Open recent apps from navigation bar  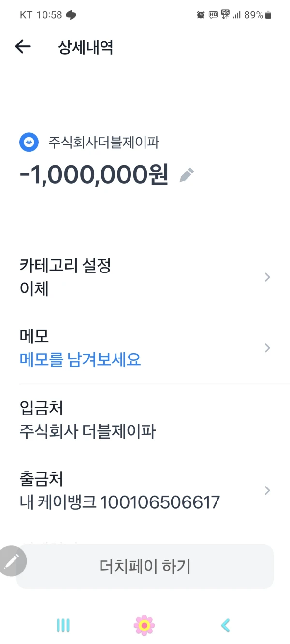click(63, 626)
